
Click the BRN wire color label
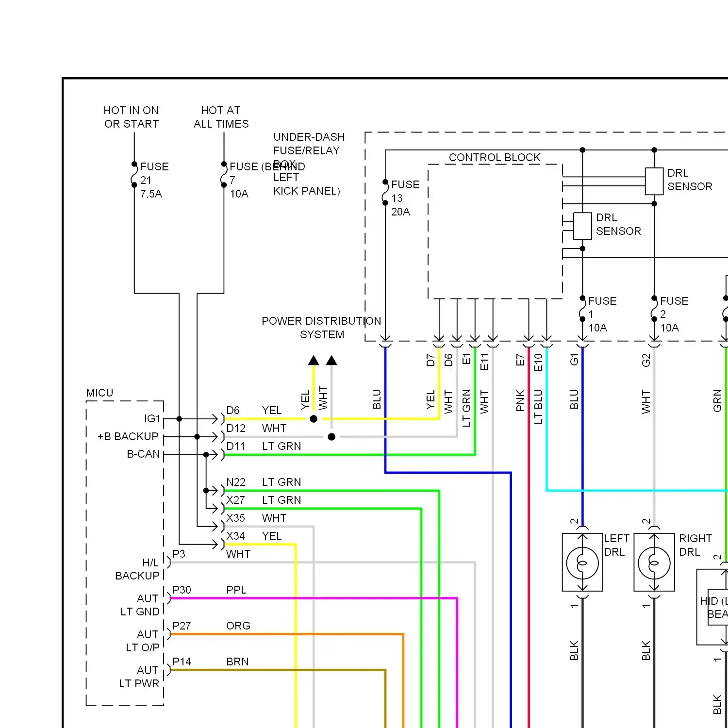click(x=237, y=662)
